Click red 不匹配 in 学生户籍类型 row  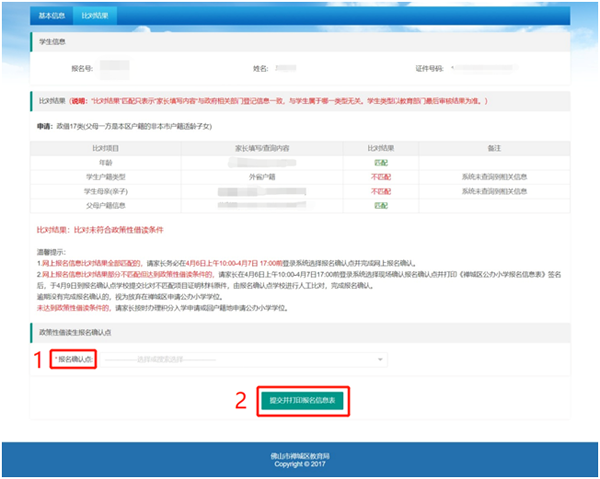tap(380, 176)
